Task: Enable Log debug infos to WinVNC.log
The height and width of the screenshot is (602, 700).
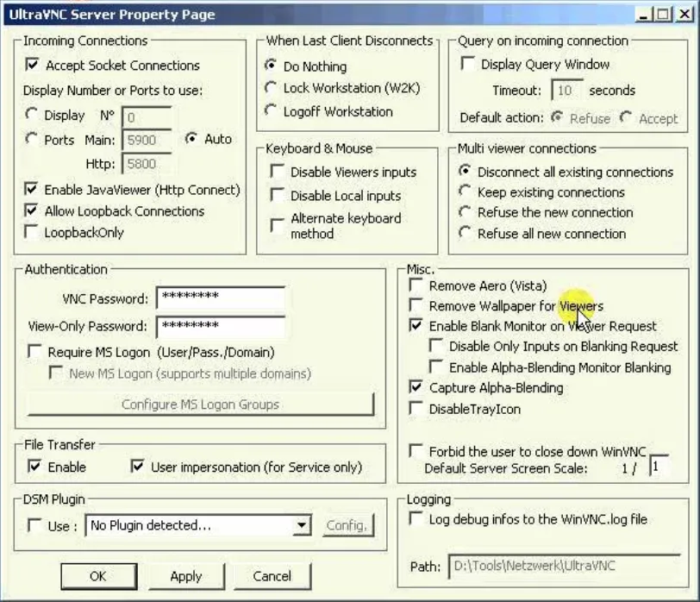Action: (x=416, y=518)
